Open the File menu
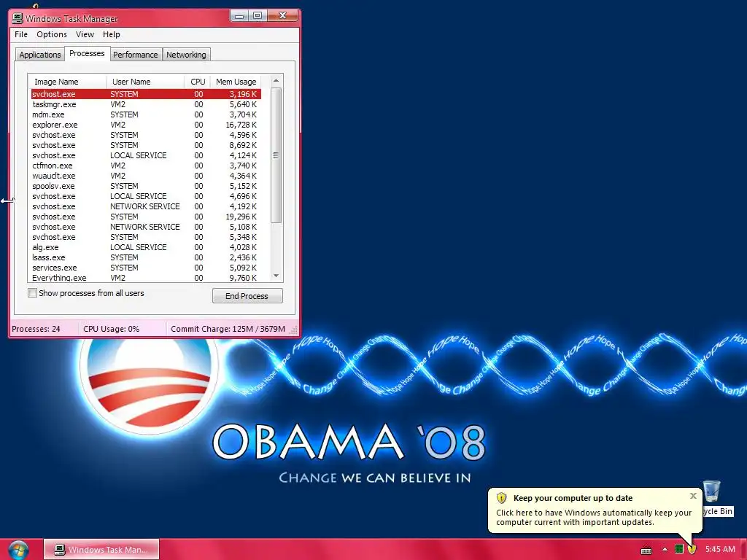This screenshot has width=747, height=560. (x=21, y=34)
